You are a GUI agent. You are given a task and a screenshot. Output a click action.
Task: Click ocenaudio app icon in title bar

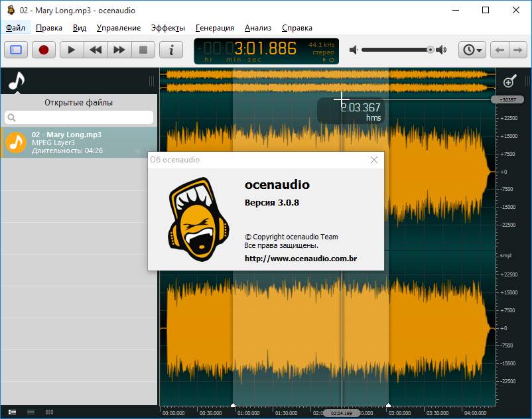[11, 10]
